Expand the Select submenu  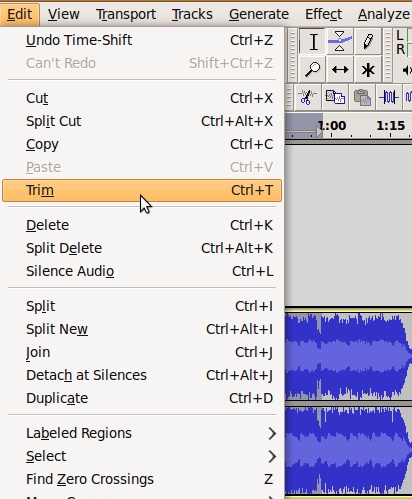142,456
